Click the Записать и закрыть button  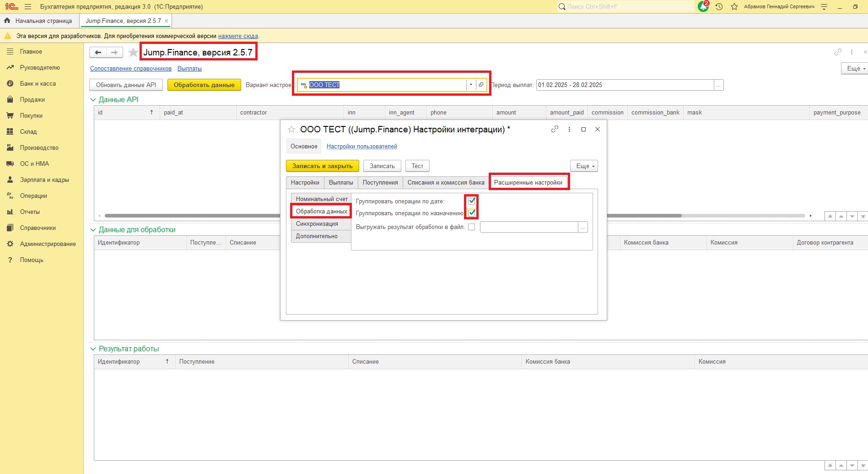click(x=322, y=166)
